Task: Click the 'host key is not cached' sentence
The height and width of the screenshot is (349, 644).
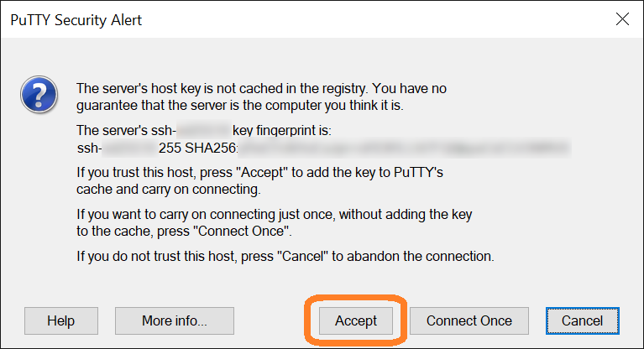Action: point(261,88)
